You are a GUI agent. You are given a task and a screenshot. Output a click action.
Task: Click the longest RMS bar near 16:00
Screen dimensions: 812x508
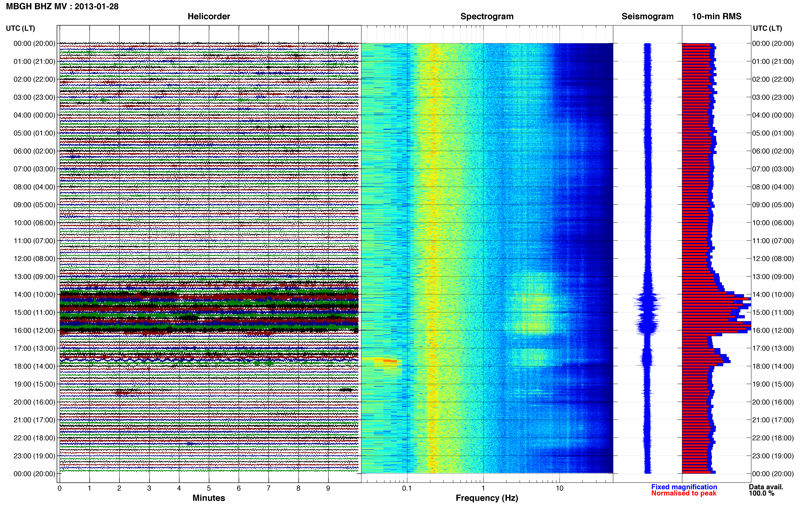click(x=717, y=325)
